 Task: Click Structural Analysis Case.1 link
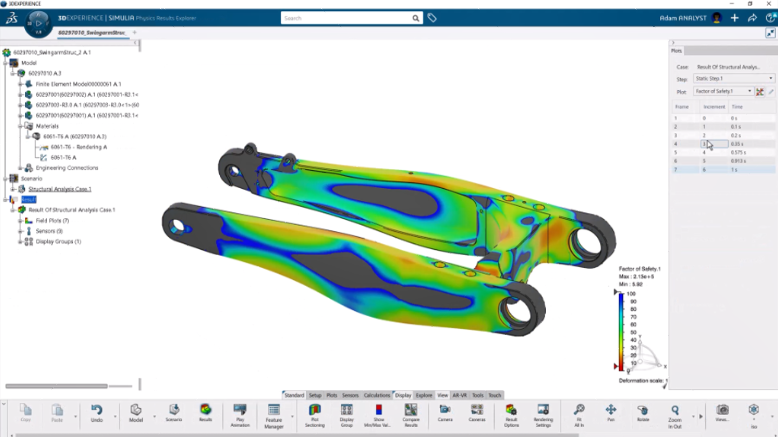pos(60,189)
